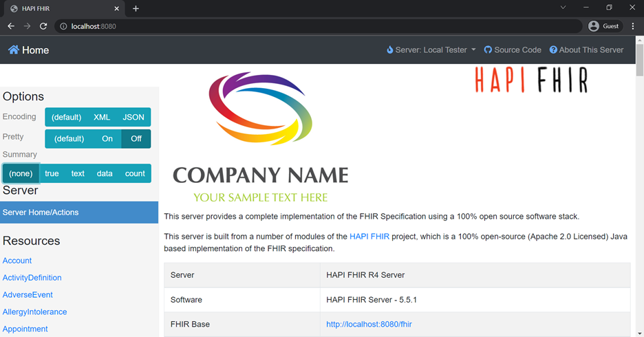
Task: Turn Pretty printing On
Action: (x=107, y=139)
